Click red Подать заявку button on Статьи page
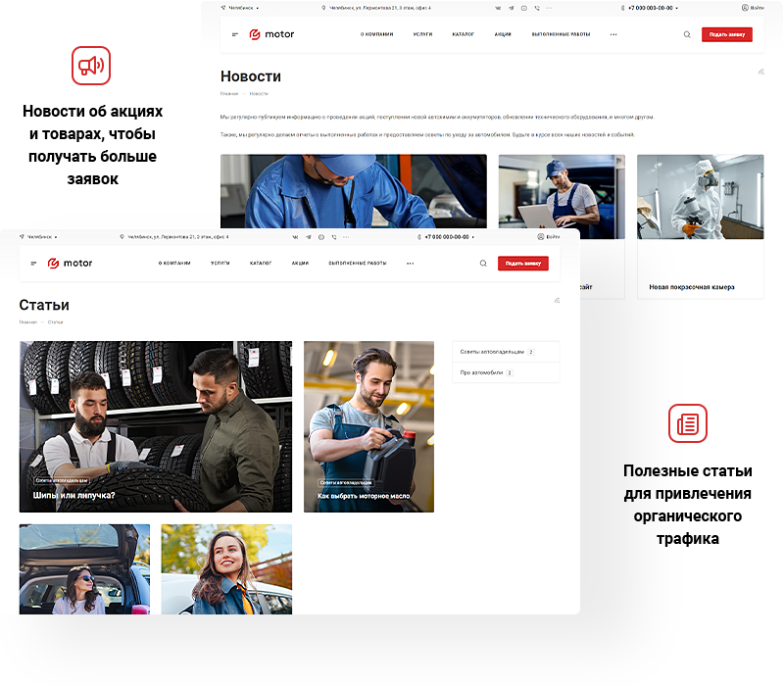Image resolution: width=784 pixels, height=686 pixels. 523,264
